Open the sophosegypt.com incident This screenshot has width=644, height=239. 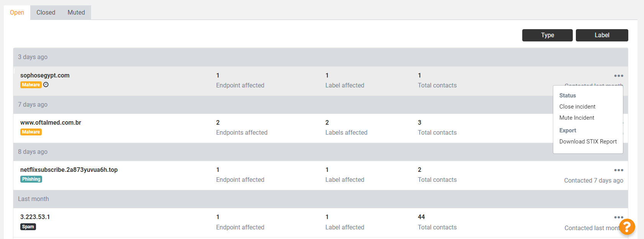pos(45,76)
